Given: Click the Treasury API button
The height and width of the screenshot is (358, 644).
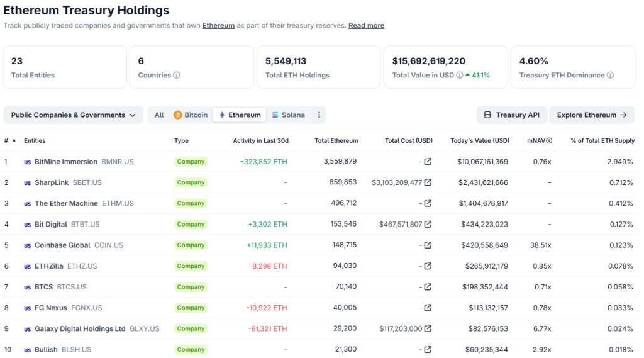Looking at the screenshot, I should click(512, 115).
